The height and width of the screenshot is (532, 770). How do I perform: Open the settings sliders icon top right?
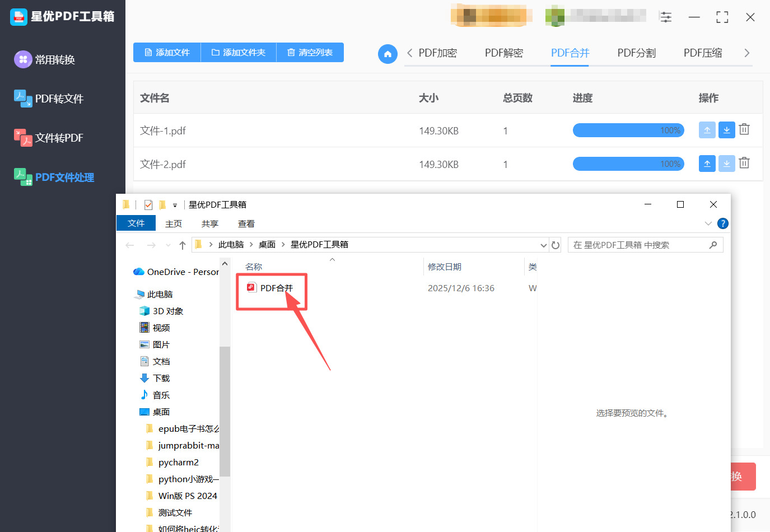point(666,17)
